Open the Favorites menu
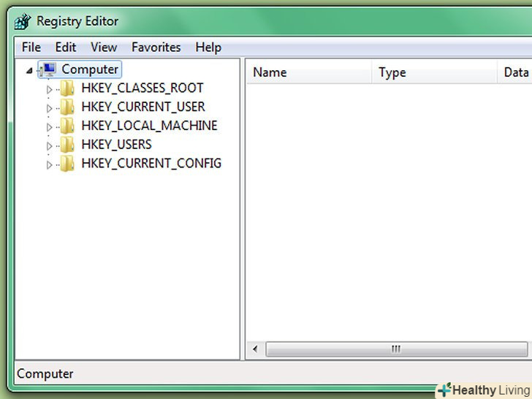Image resolution: width=532 pixels, height=399 pixels. 156,47
